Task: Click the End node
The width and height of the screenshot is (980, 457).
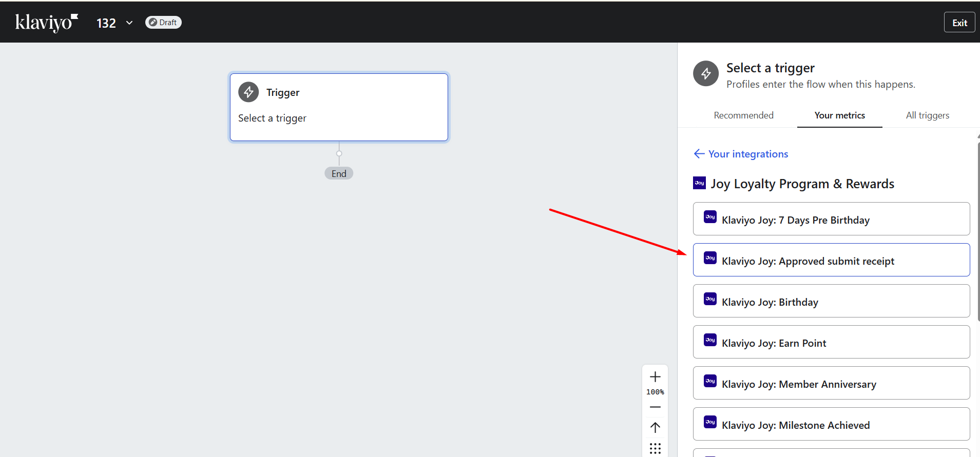Action: [339, 173]
